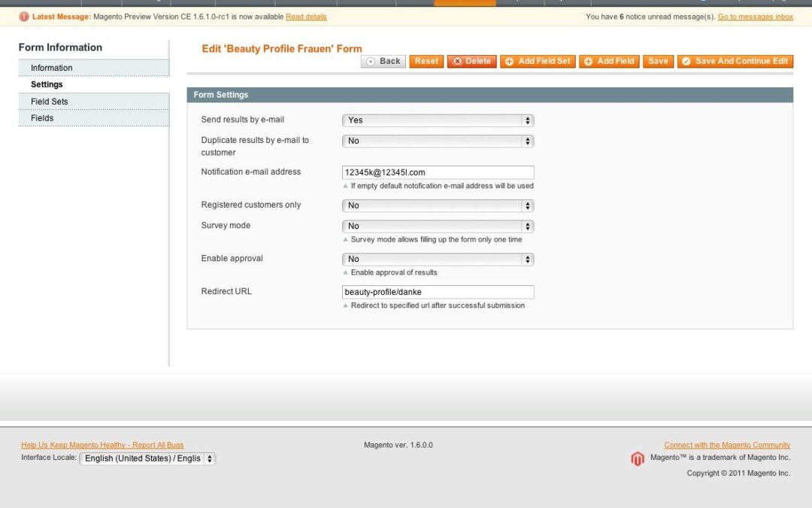Click the Enable approval label
812x508 pixels.
pyautogui.click(x=232, y=258)
